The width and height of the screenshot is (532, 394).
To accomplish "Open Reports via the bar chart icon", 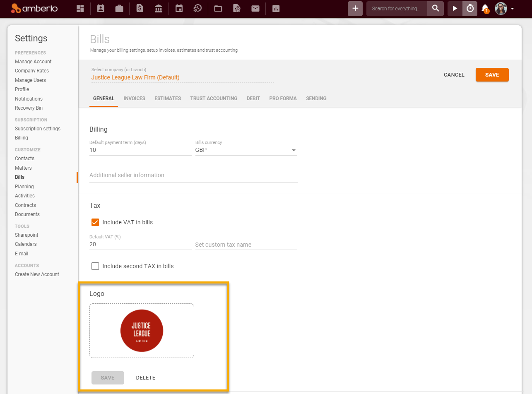I will pyautogui.click(x=276, y=8).
